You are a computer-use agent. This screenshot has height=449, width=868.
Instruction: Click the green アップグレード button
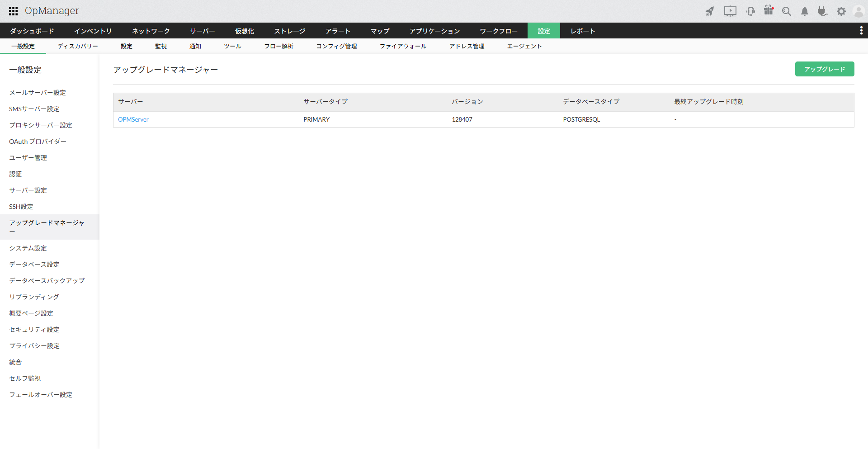[825, 69]
